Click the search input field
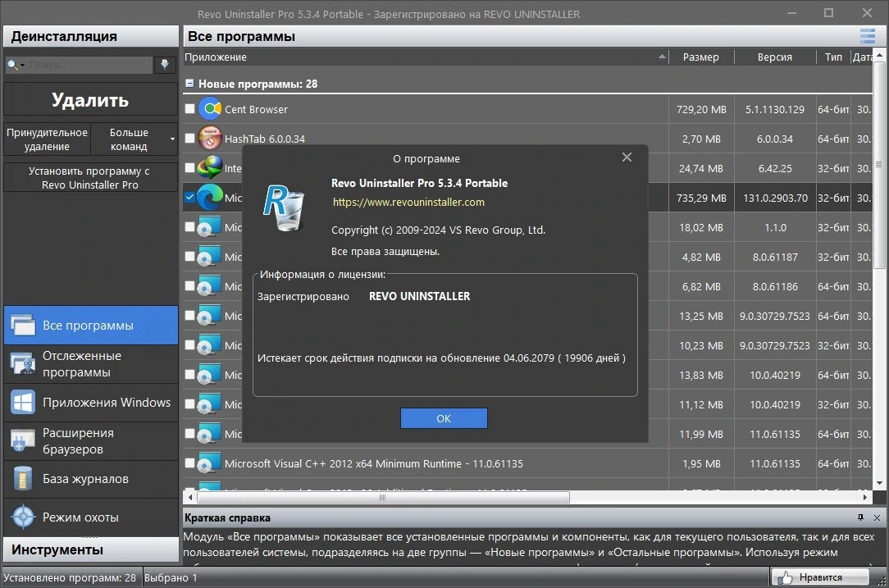Screen dimensions: 889x588 click(89, 65)
